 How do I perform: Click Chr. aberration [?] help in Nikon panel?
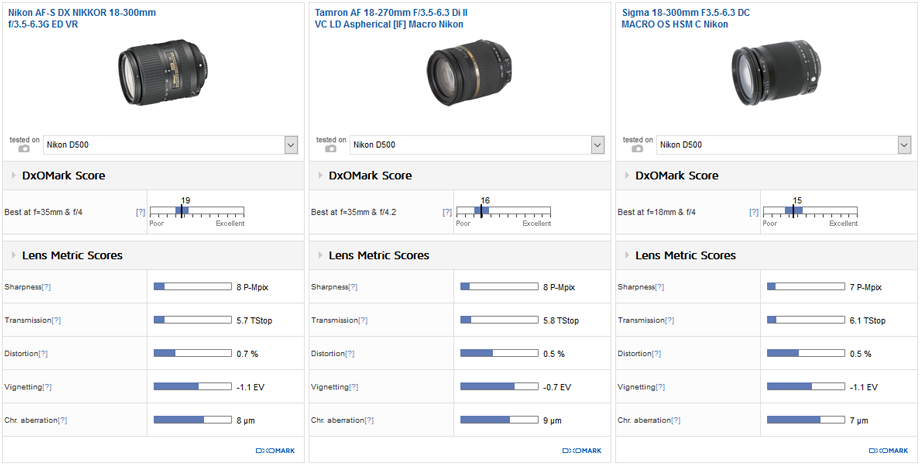click(x=62, y=420)
